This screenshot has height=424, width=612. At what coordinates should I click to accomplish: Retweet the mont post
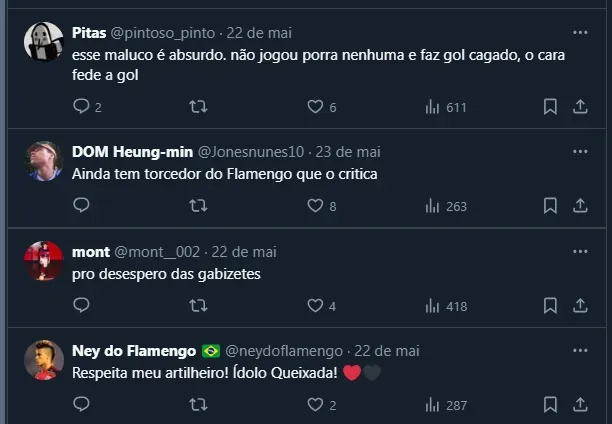point(198,306)
